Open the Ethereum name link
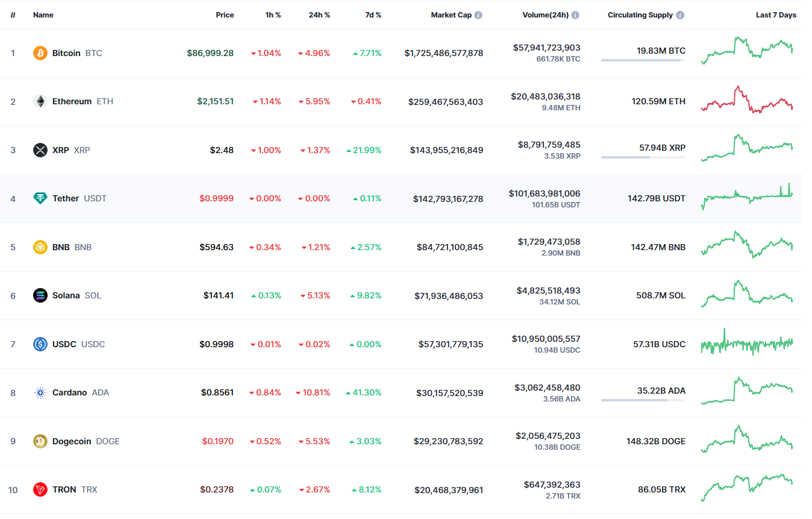 [72, 101]
